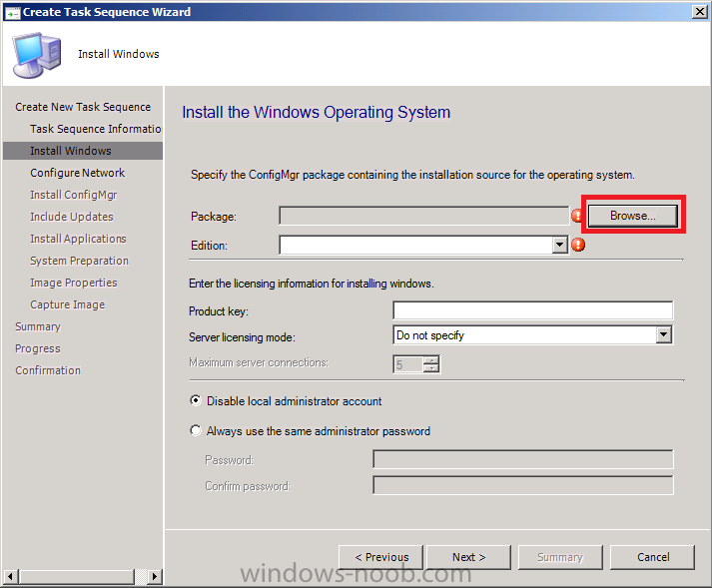The width and height of the screenshot is (712, 588).
Task: Select Install Windows step in sidebar
Action: (x=83, y=151)
